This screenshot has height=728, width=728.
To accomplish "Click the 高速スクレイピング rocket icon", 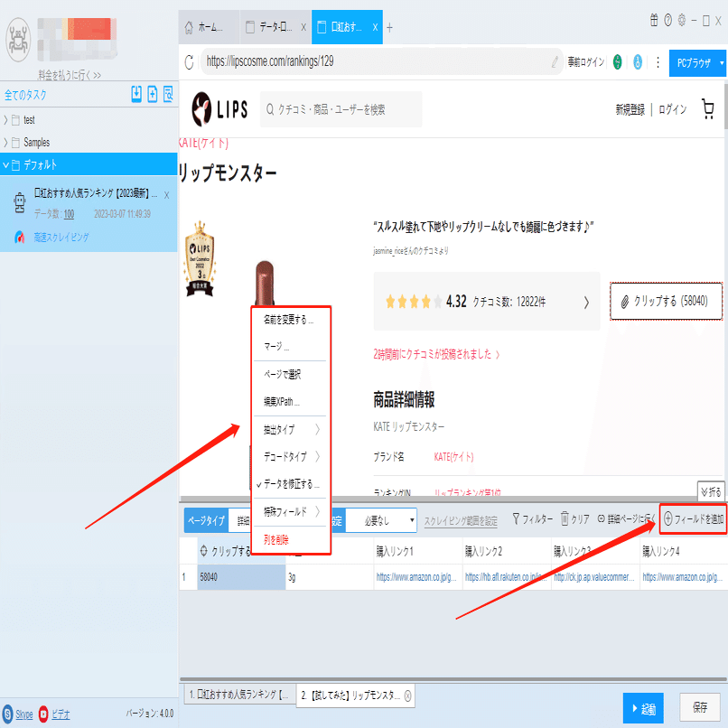I will pos(20,238).
